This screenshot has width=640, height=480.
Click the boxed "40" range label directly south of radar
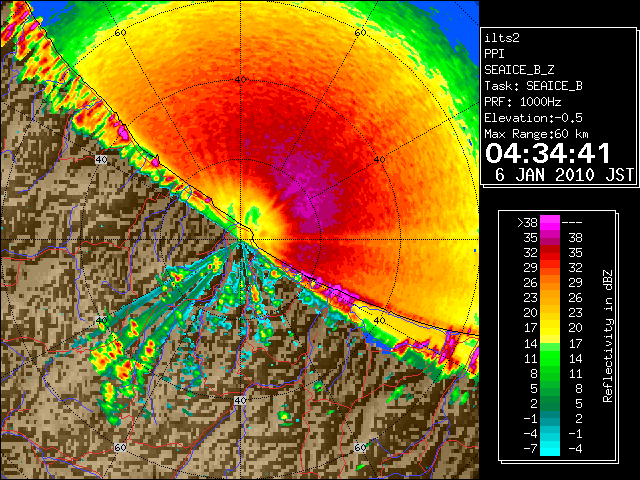pyautogui.click(x=240, y=400)
